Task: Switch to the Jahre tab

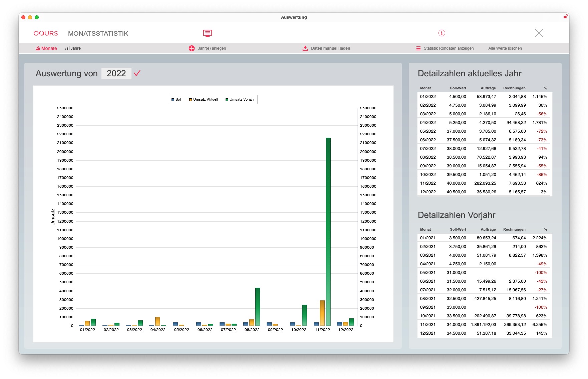Action: 73,48
